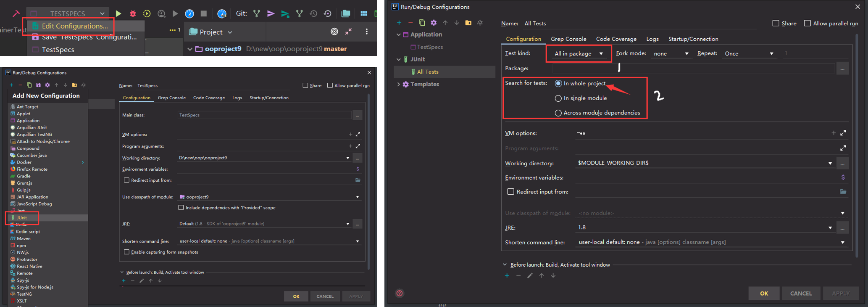Click Add configuration plus in All Tests dialog
The height and width of the screenshot is (307, 868).
pyautogui.click(x=399, y=23)
